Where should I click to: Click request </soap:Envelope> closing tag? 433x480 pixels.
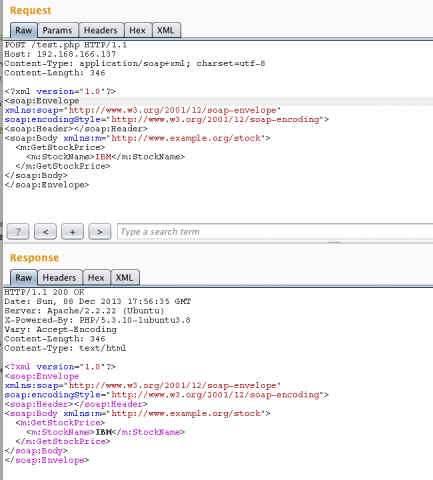coord(47,185)
